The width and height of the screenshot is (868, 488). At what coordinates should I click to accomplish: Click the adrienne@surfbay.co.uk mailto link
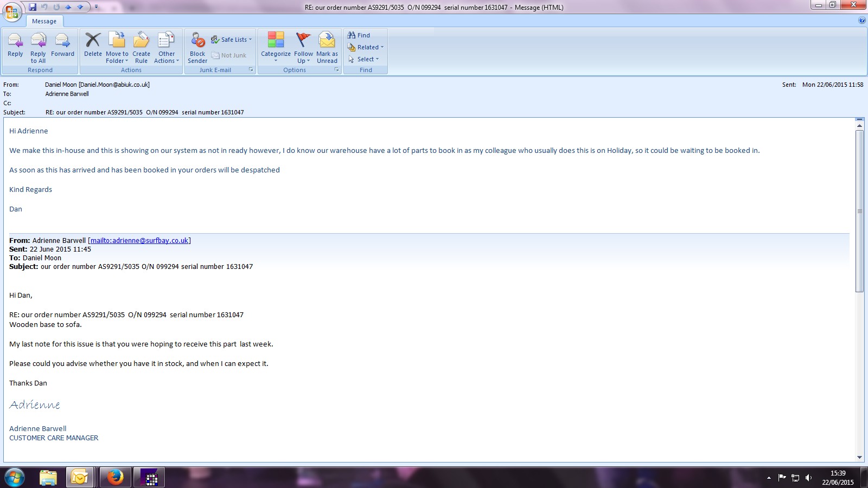[x=139, y=241]
